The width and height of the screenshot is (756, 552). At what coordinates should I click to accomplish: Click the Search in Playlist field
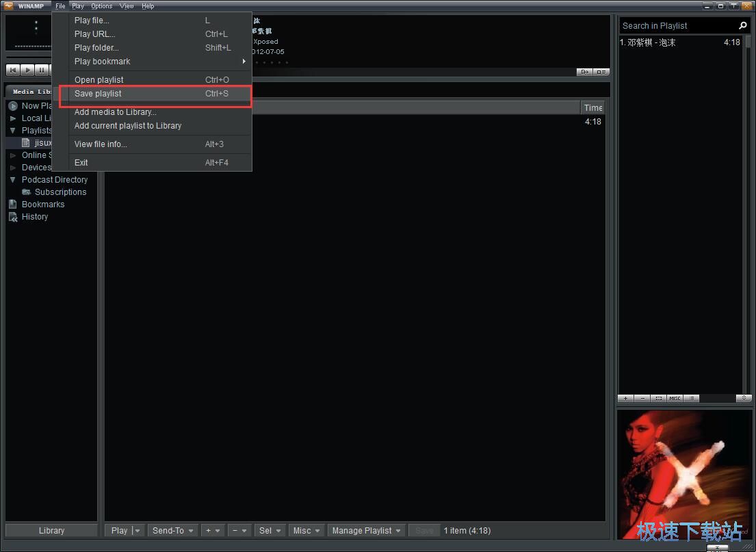(679, 25)
